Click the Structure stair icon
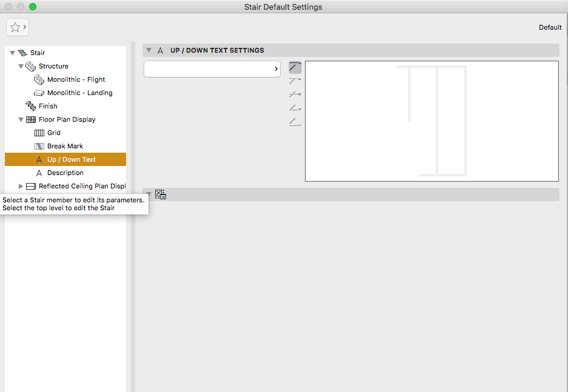568x392 pixels. (31, 66)
